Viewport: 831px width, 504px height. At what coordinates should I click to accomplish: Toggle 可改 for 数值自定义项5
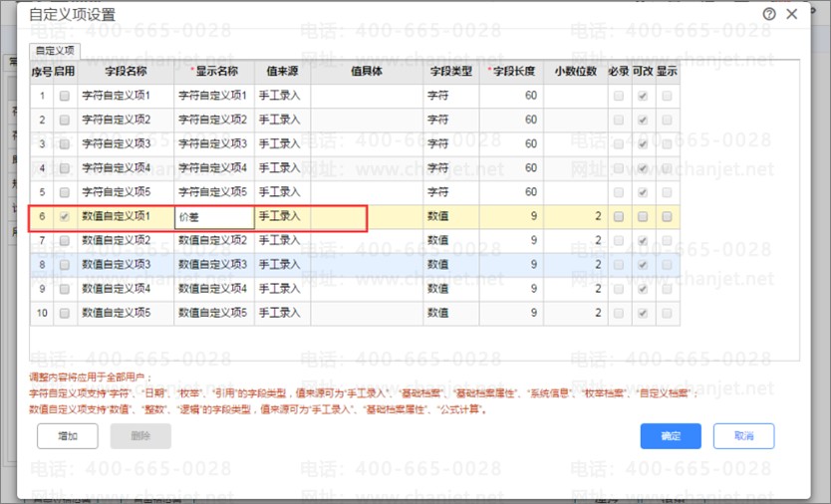coord(643,313)
